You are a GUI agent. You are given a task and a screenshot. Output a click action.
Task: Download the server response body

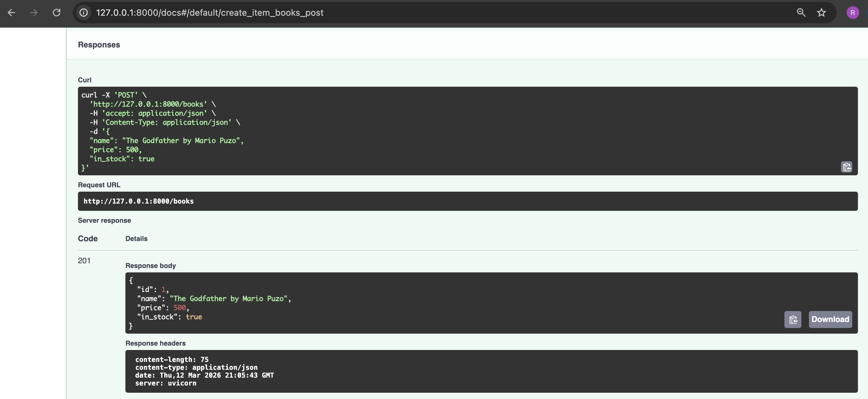point(830,319)
